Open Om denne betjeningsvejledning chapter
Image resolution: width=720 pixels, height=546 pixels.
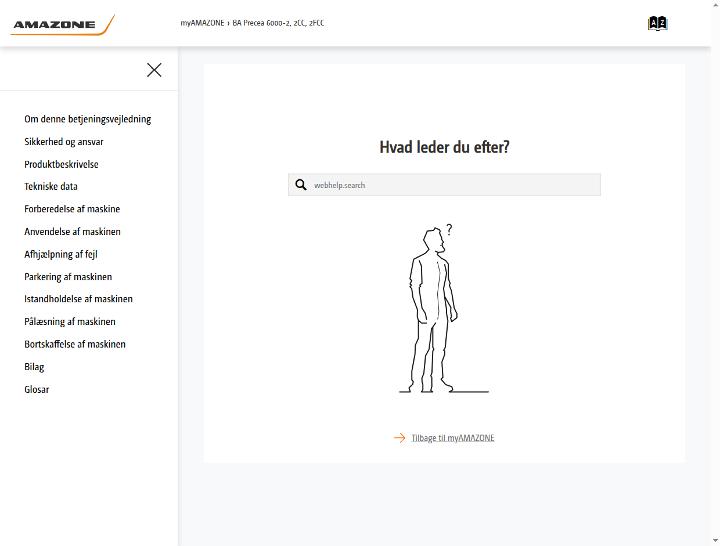pyautogui.click(x=88, y=119)
